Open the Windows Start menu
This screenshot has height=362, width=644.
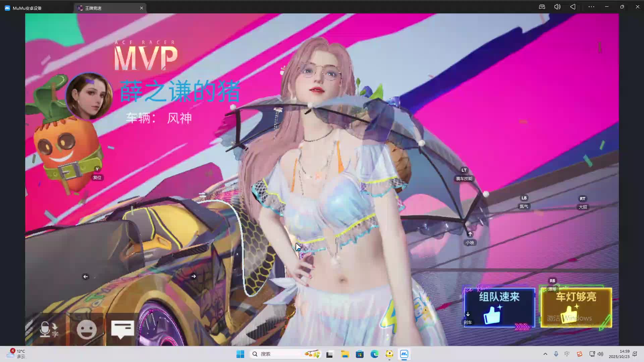pos(240,354)
